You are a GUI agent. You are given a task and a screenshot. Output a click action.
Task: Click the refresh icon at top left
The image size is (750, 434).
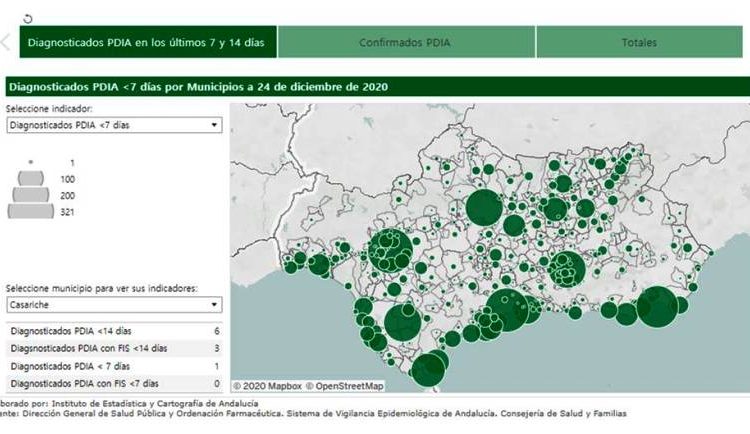pyautogui.click(x=28, y=18)
